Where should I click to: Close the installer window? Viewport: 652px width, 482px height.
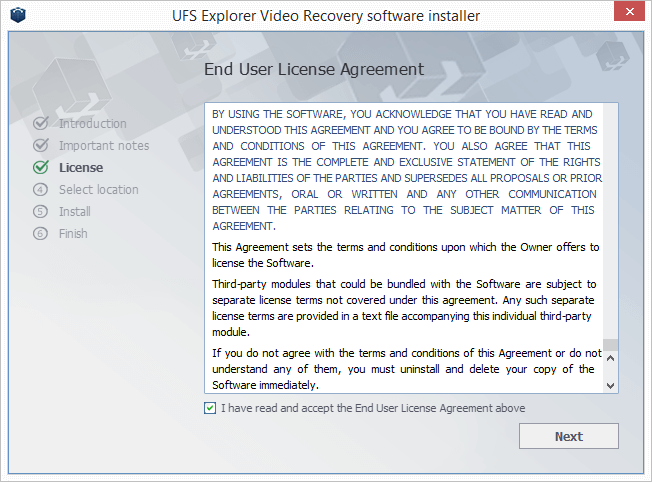coord(630,11)
